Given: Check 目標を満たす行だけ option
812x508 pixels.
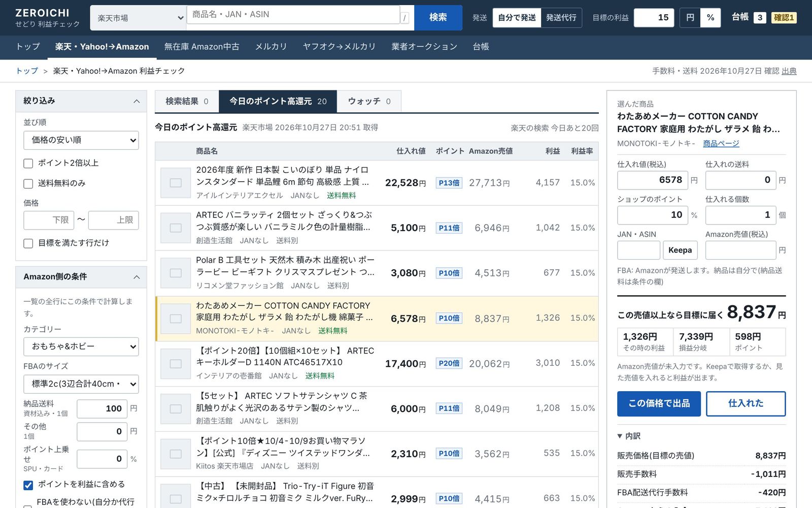Looking at the screenshot, I should pyautogui.click(x=28, y=243).
